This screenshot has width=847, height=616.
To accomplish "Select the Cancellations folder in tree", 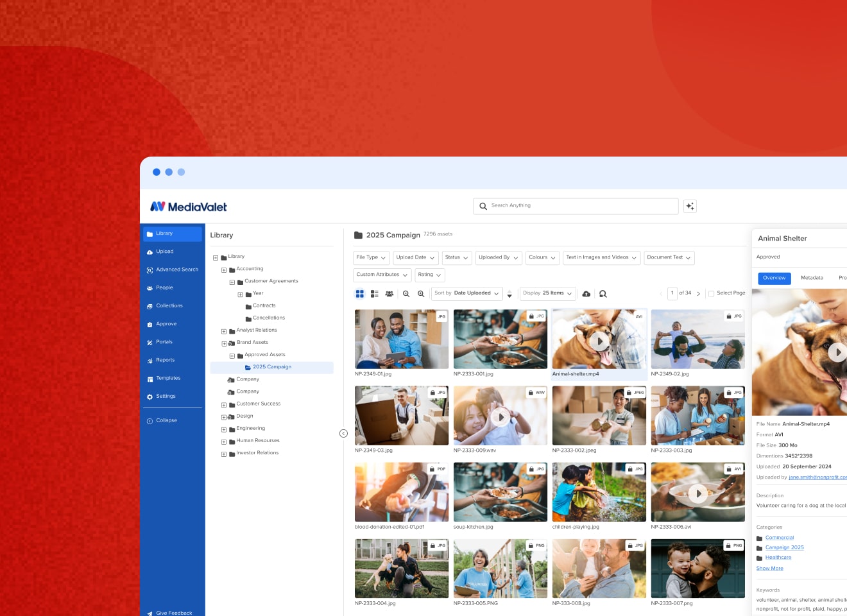I will click(268, 318).
